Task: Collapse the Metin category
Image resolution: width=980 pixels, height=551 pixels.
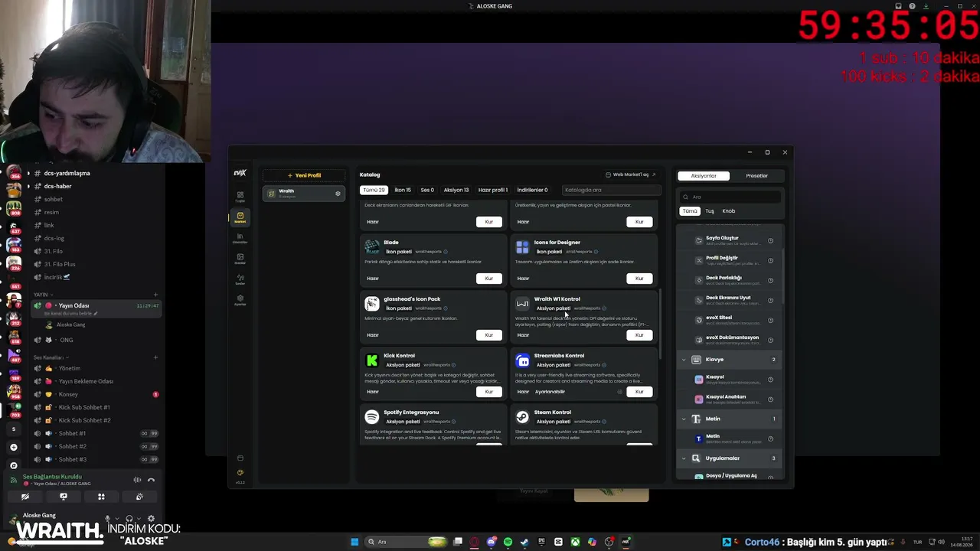Action: pyautogui.click(x=684, y=419)
